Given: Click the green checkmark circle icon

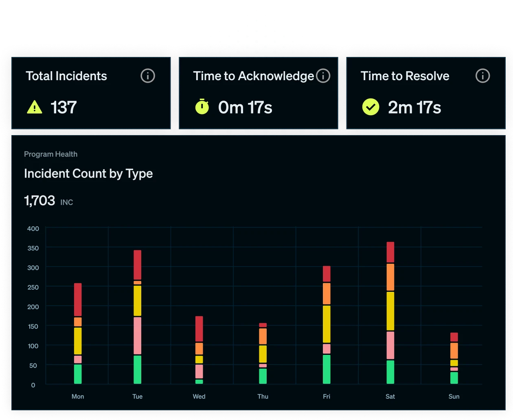Looking at the screenshot, I should 370,107.
